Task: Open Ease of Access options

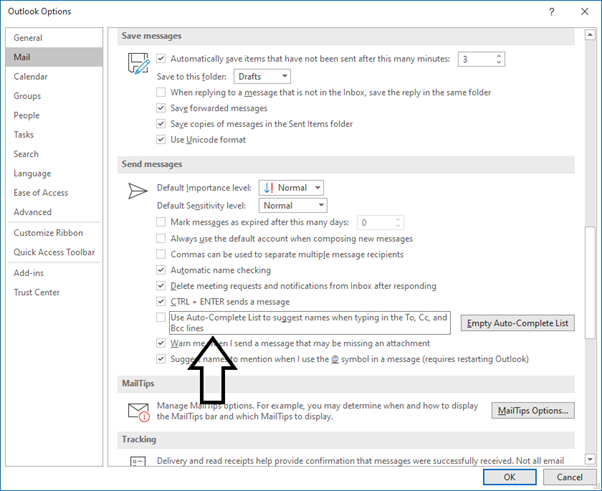Action: [x=54, y=193]
